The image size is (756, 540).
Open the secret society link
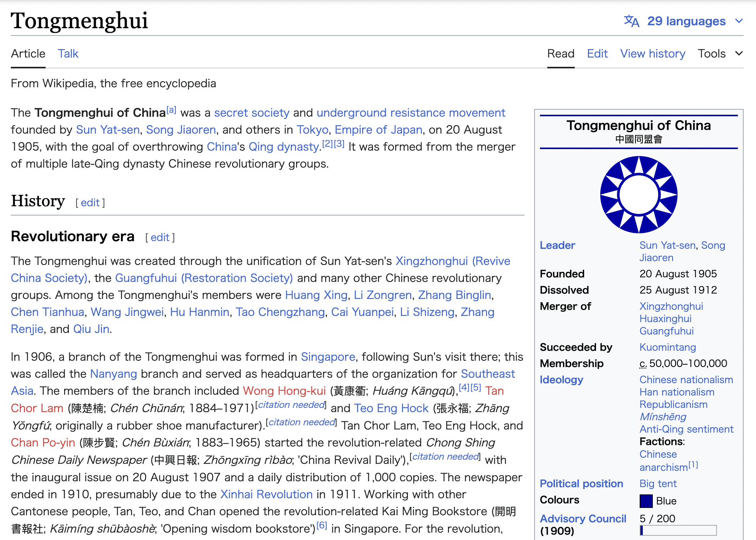click(252, 113)
